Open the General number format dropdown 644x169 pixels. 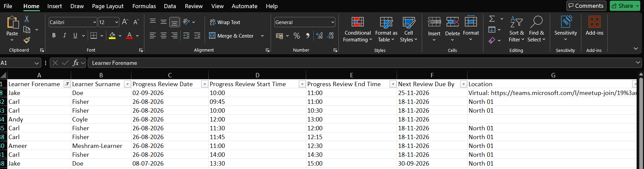pyautogui.click(x=333, y=22)
